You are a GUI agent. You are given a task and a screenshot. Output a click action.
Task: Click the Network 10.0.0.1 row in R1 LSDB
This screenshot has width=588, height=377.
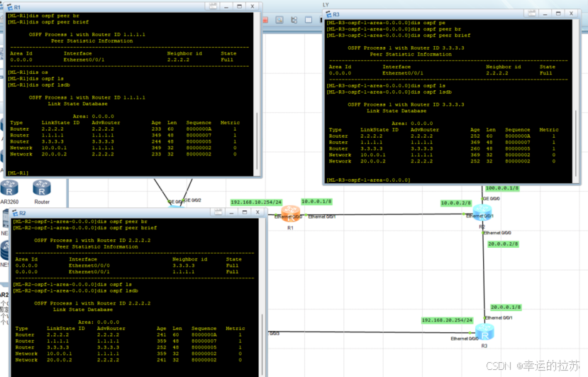click(123, 148)
